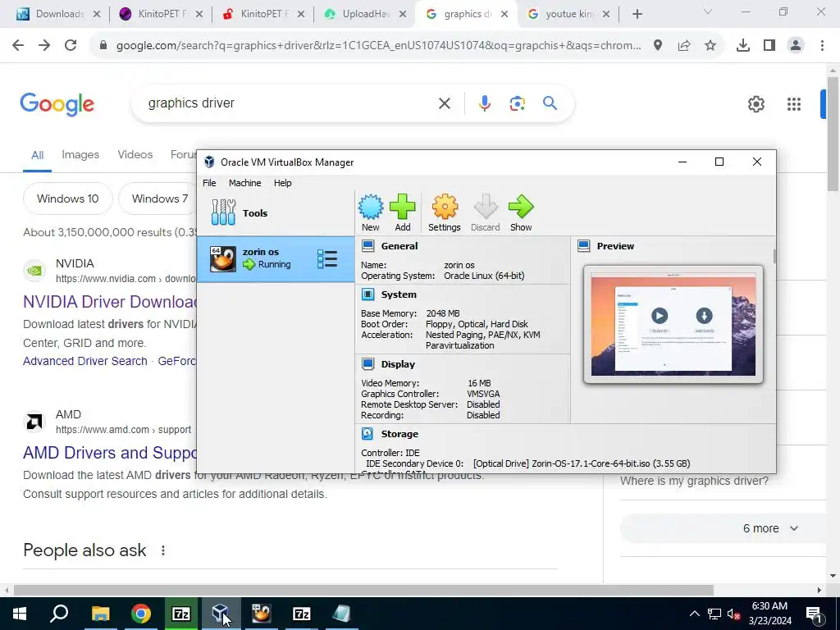Open Chrome downloads icon
The width and height of the screenshot is (840, 630).
click(x=742, y=46)
